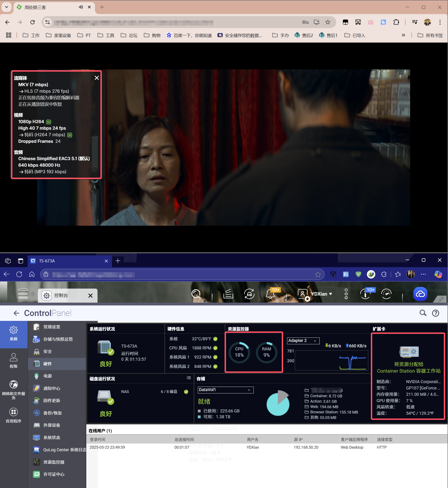Search within ControlPanel magnifier icon
The width and height of the screenshot is (448, 488).
[x=423, y=313]
